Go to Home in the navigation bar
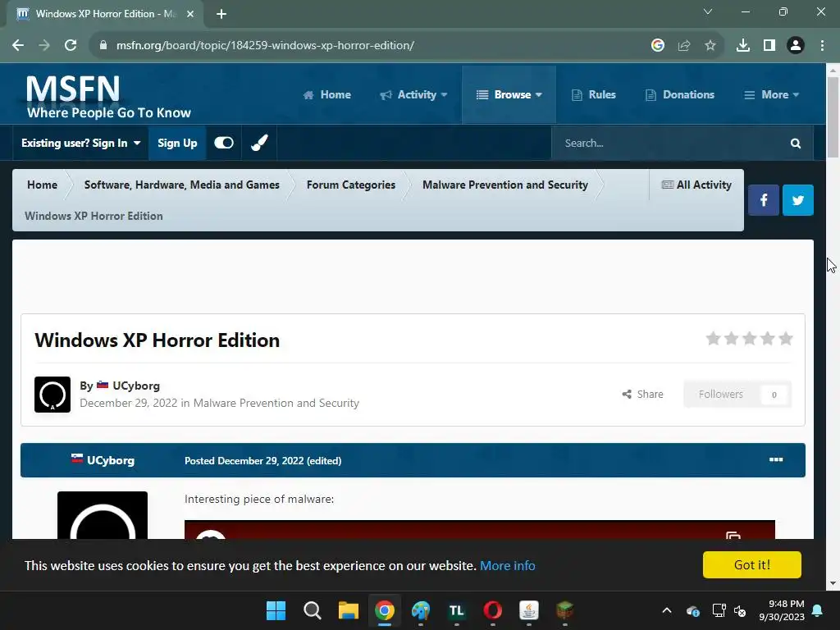840x630 pixels. (326, 95)
